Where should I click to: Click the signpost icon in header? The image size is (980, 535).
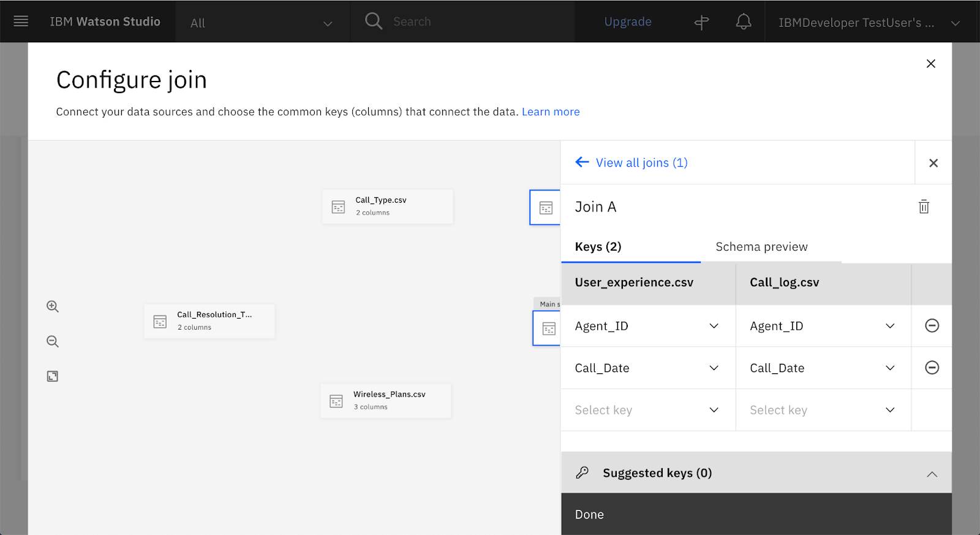(x=701, y=23)
